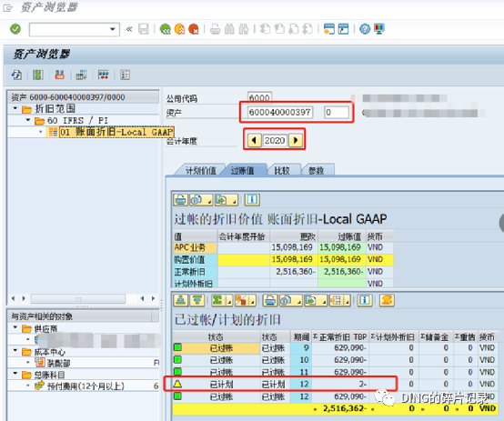Viewport: 504px width, 421px height.
Task: Click info icon in upper table toolbar
Action: coord(252,200)
